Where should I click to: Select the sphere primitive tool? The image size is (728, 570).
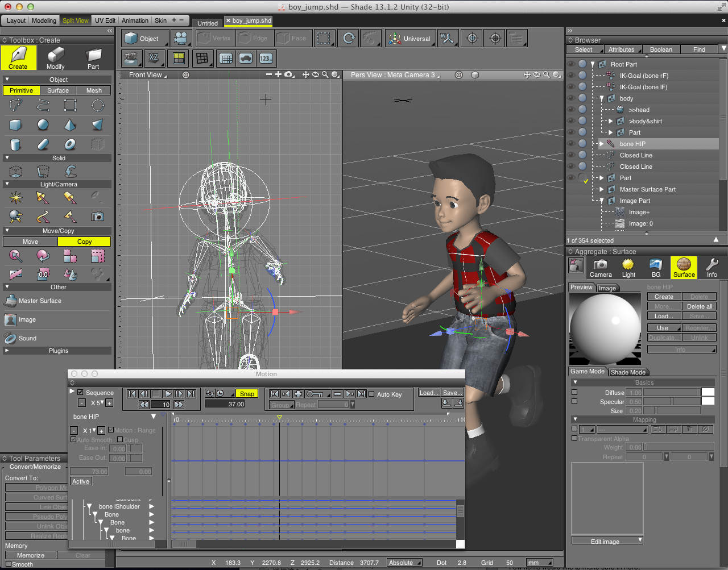tap(43, 125)
